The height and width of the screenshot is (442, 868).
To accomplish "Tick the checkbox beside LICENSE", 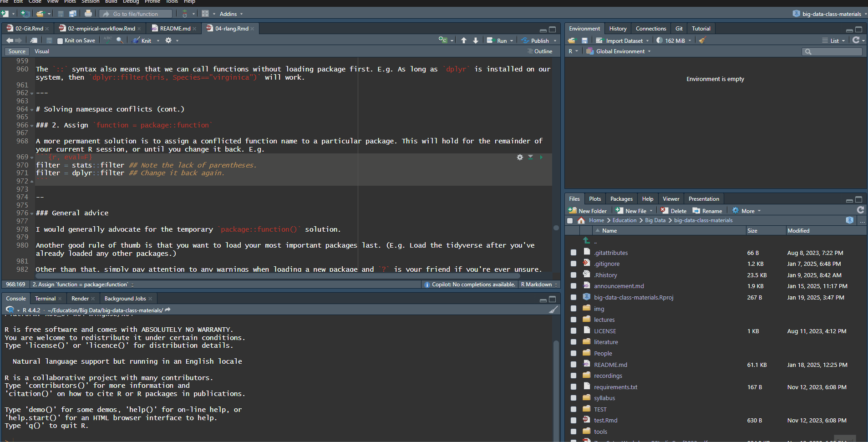I will pos(574,331).
